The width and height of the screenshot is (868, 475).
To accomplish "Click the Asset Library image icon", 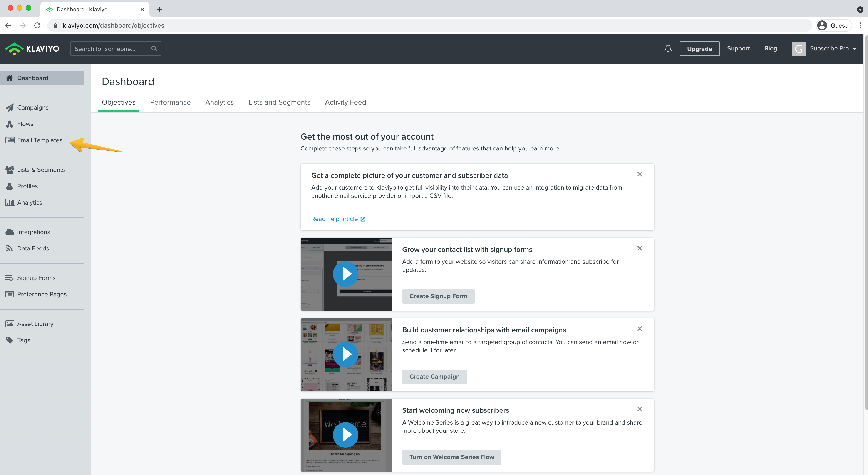I will (x=10, y=324).
